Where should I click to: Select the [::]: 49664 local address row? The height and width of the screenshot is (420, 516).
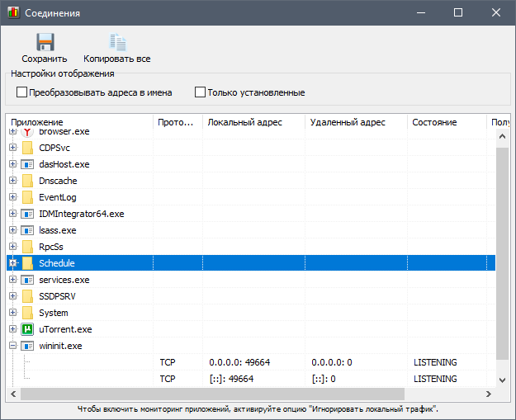[x=231, y=379]
